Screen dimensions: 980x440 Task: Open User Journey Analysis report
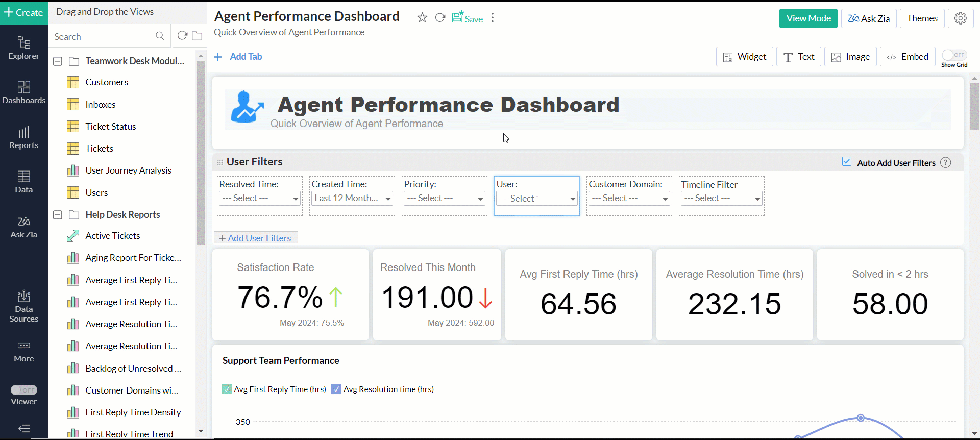click(128, 170)
